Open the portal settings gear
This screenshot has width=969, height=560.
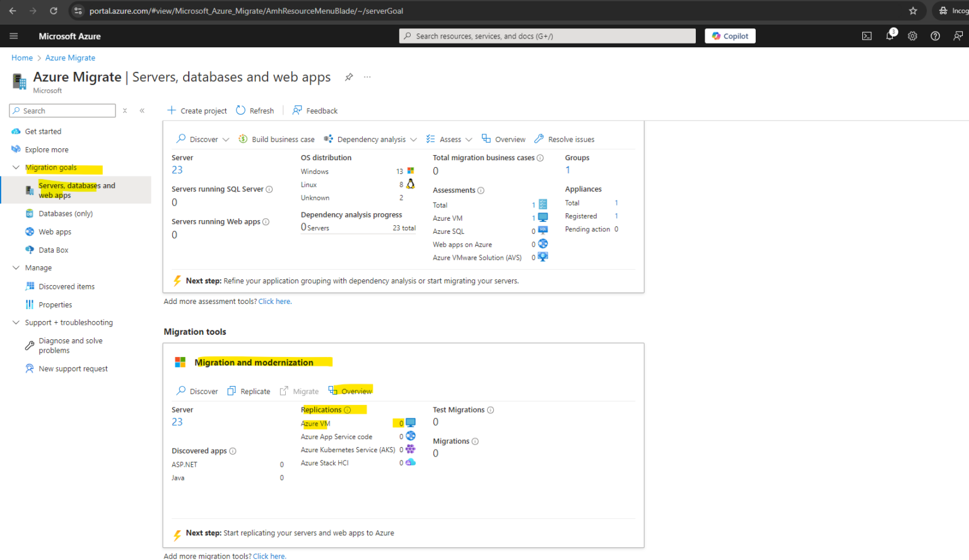point(912,36)
